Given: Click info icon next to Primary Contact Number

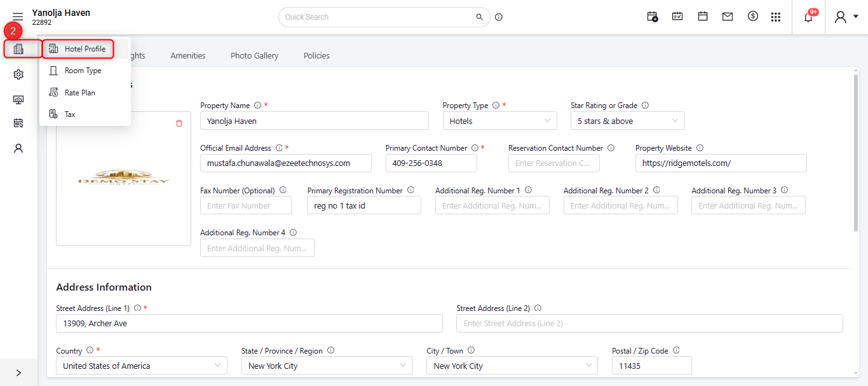Looking at the screenshot, I should click(x=475, y=148).
